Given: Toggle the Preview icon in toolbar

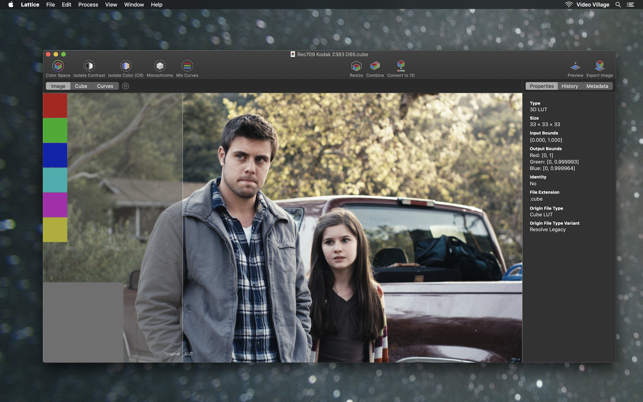Looking at the screenshot, I should pyautogui.click(x=575, y=66).
